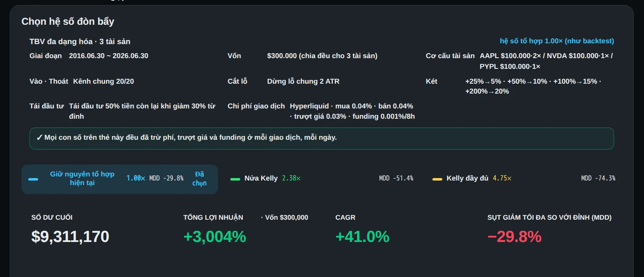This screenshot has width=644, height=277.
Task: Click the 'Két' field label
Action: (x=431, y=81)
